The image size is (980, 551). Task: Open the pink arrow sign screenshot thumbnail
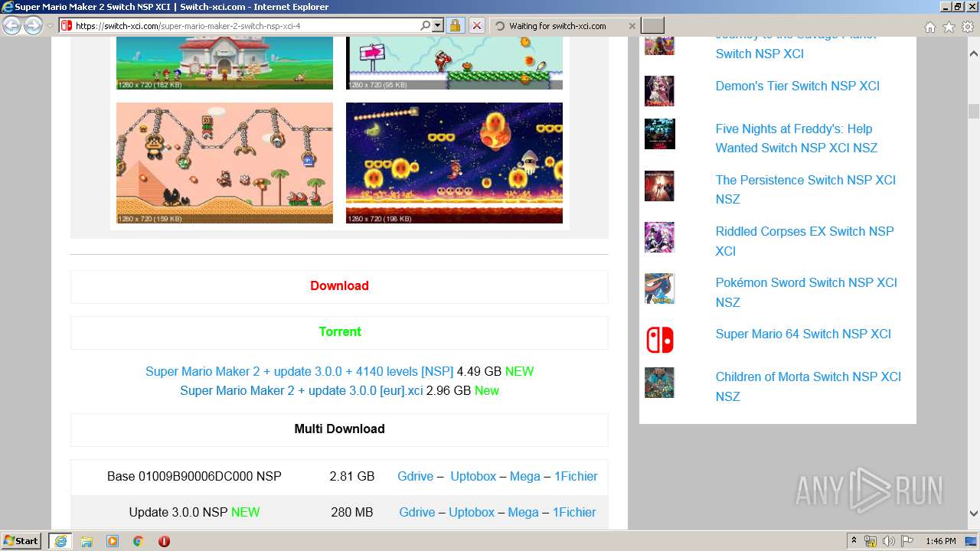(454, 63)
